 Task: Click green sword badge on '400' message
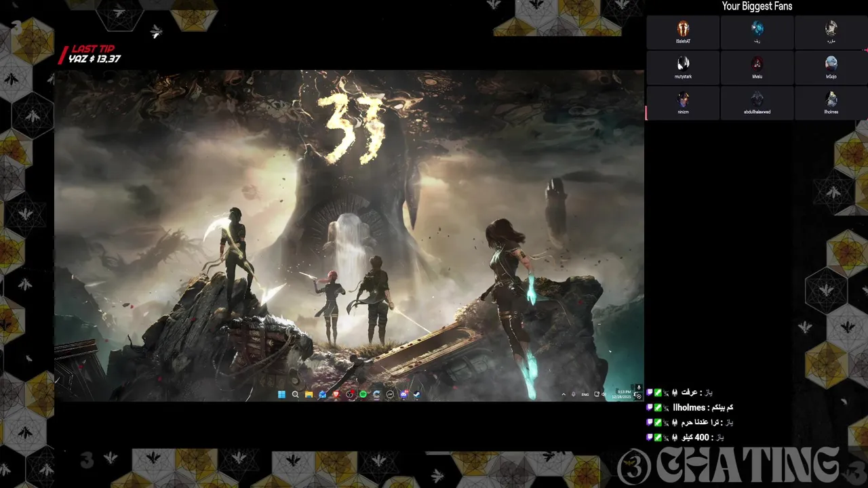point(658,437)
